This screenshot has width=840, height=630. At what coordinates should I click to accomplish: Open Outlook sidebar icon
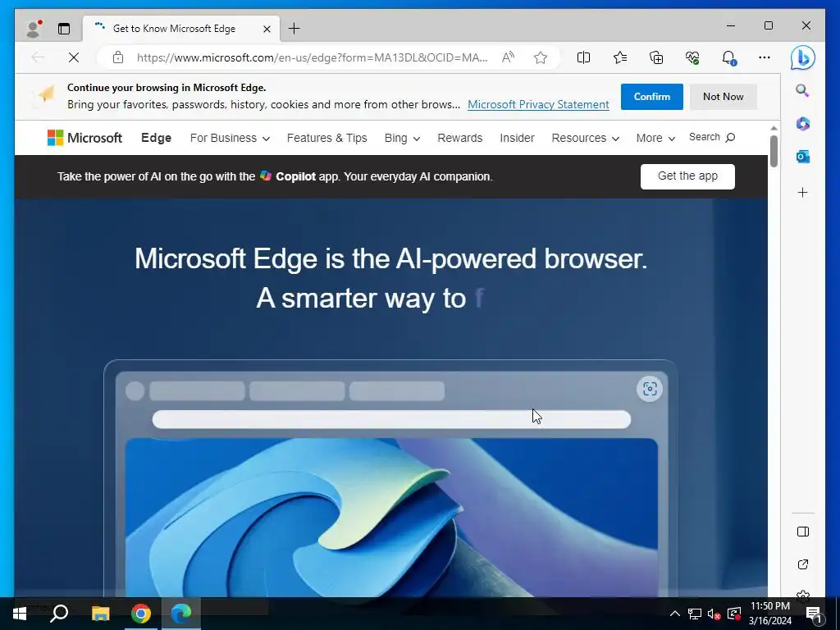point(802,157)
